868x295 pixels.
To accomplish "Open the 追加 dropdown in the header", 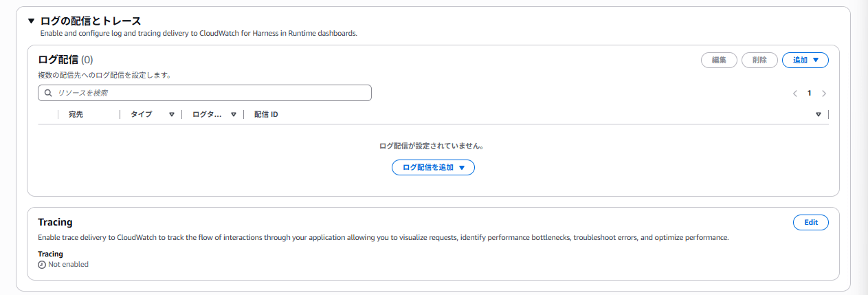I will tap(805, 60).
